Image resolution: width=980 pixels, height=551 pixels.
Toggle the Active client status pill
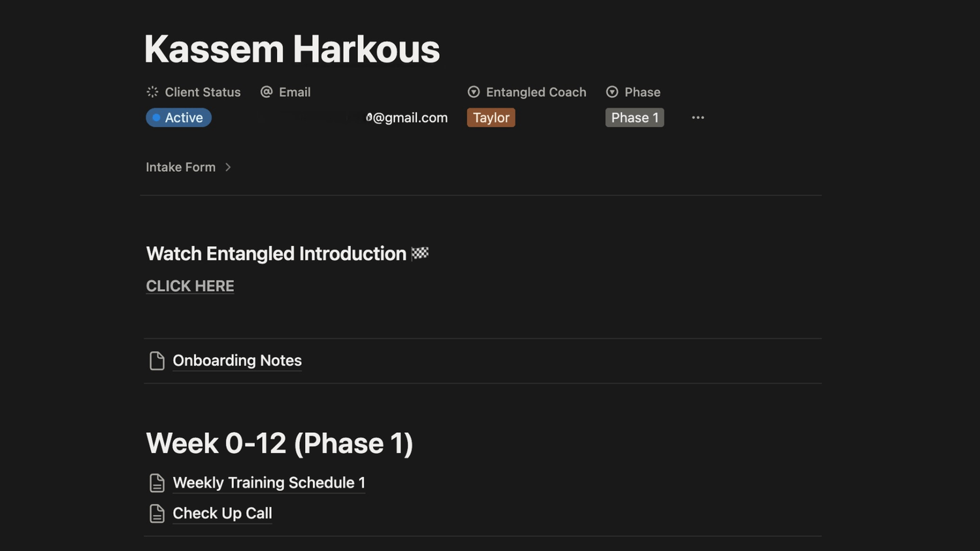178,118
